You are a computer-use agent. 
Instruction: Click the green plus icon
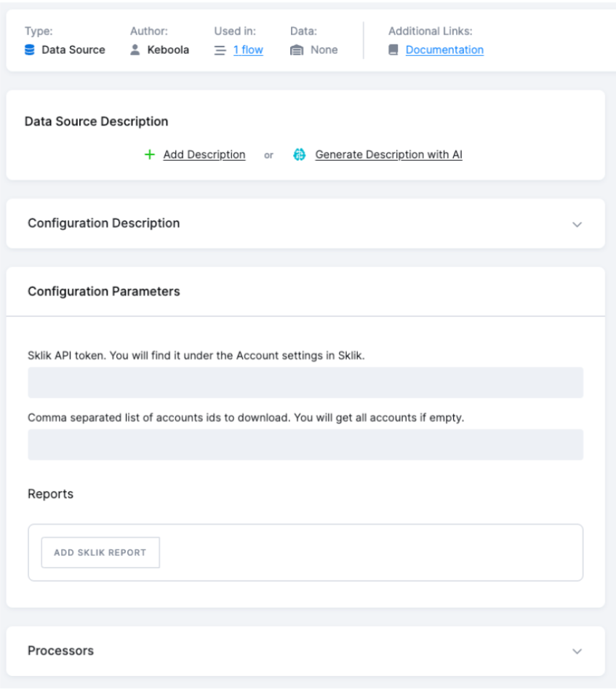(150, 154)
